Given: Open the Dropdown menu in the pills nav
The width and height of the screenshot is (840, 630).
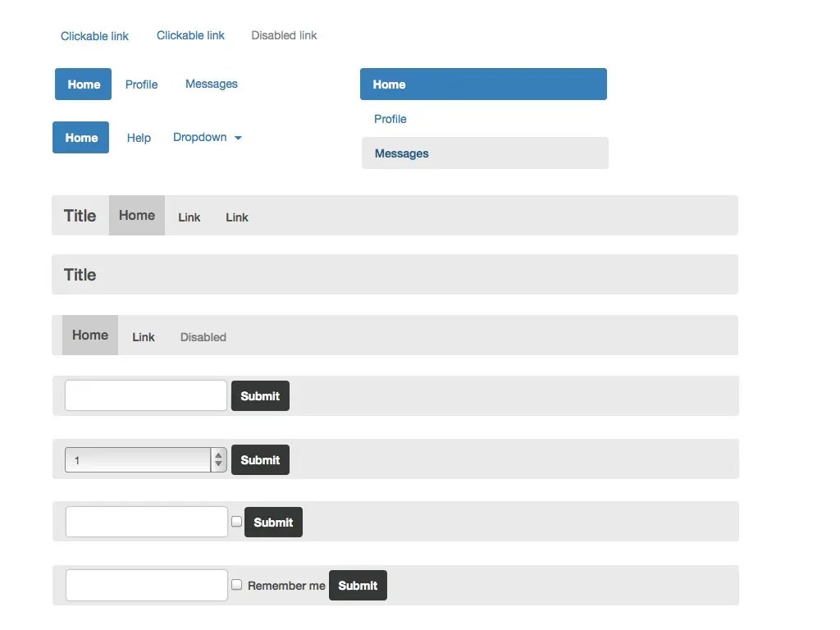Looking at the screenshot, I should 199,137.
